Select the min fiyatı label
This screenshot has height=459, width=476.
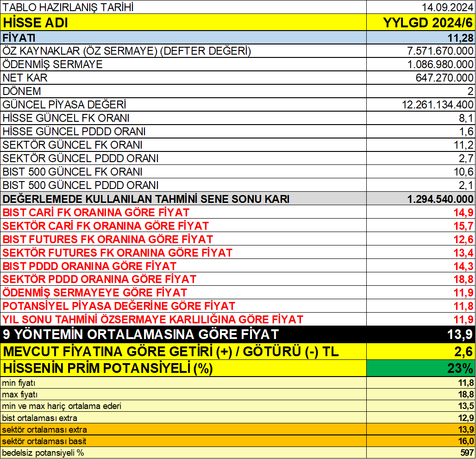[19, 383]
